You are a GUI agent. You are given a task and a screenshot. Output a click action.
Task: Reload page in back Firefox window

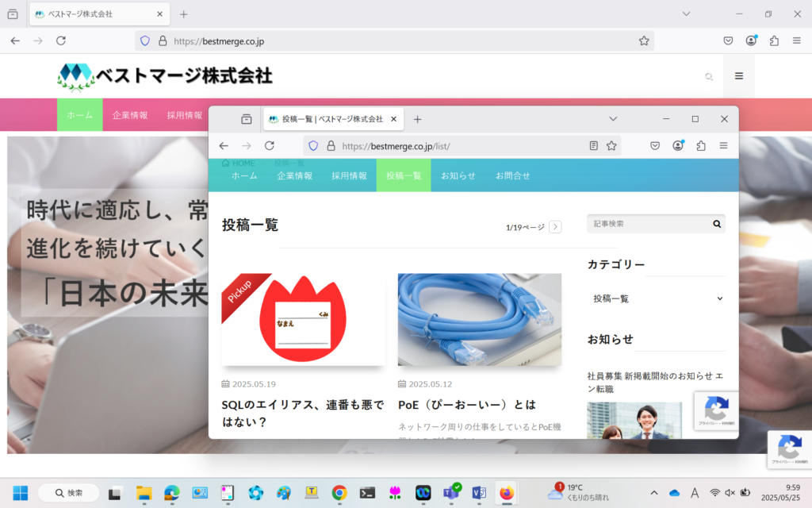tap(61, 40)
